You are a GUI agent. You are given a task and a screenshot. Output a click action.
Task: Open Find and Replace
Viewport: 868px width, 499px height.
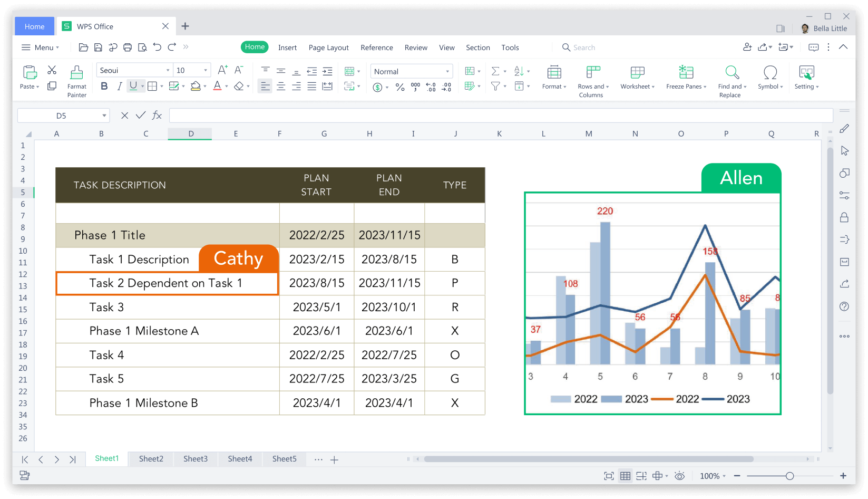732,78
